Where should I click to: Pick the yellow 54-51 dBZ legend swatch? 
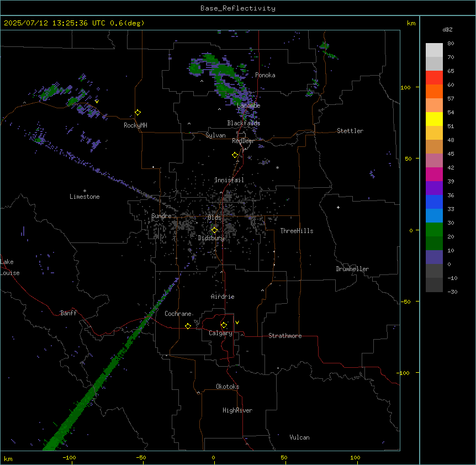click(x=434, y=119)
